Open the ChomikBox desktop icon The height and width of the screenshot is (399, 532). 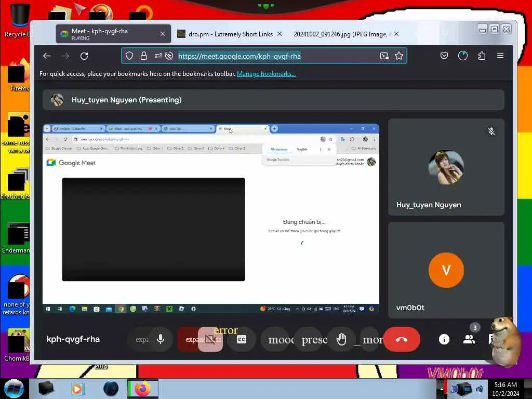click(x=16, y=345)
